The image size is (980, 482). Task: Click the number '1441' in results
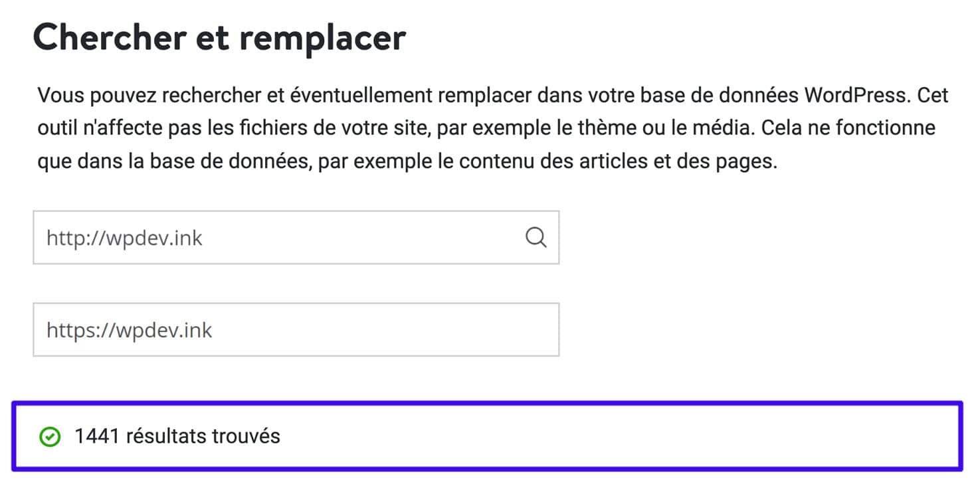[x=96, y=436]
